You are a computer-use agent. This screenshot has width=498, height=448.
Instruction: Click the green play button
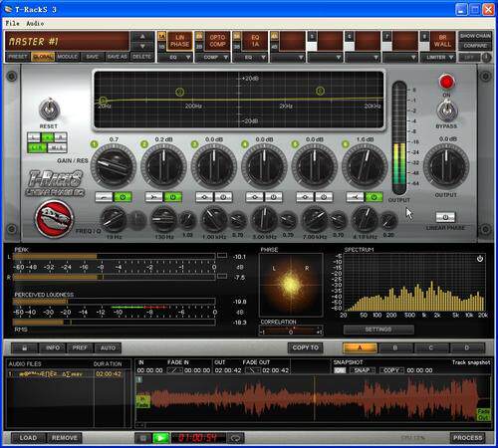pyautogui.click(x=160, y=438)
